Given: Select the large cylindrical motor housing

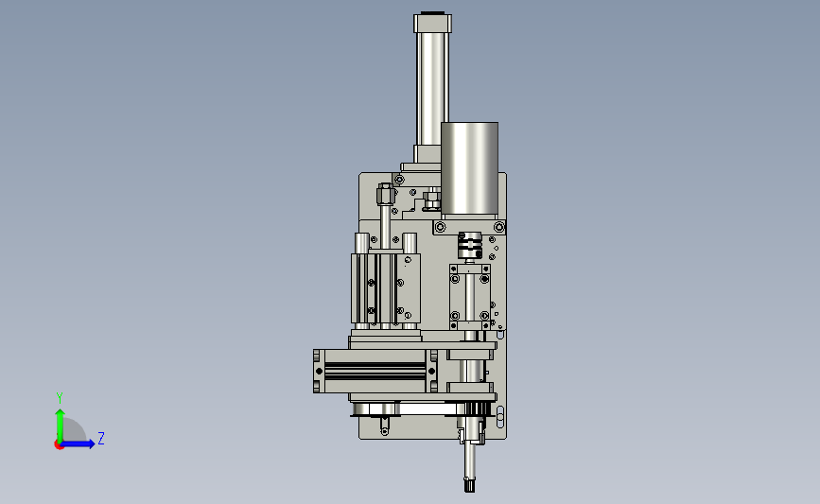Looking at the screenshot, I should (x=469, y=168).
